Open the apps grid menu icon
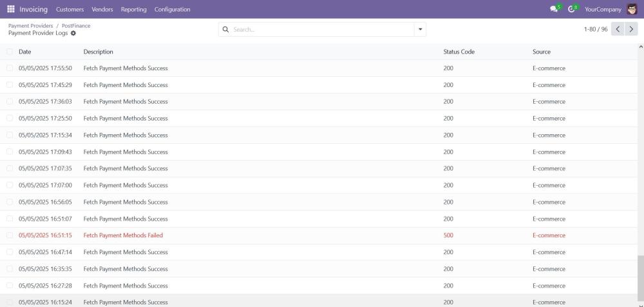 [x=10, y=9]
